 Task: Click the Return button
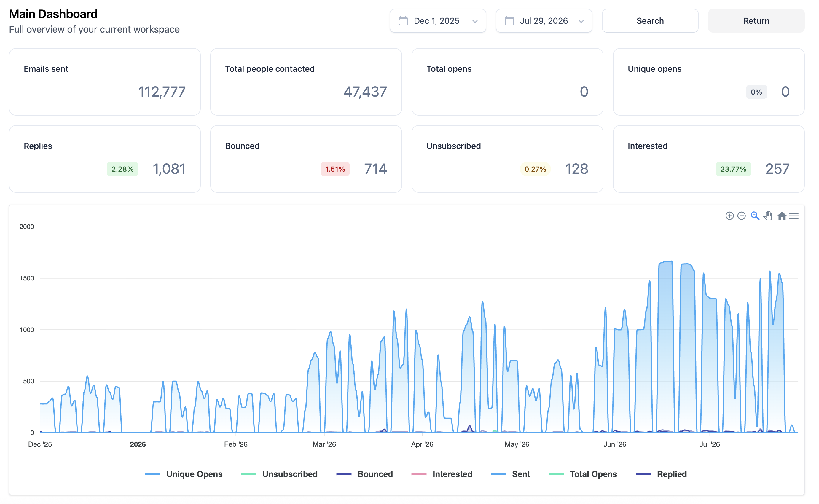(756, 21)
